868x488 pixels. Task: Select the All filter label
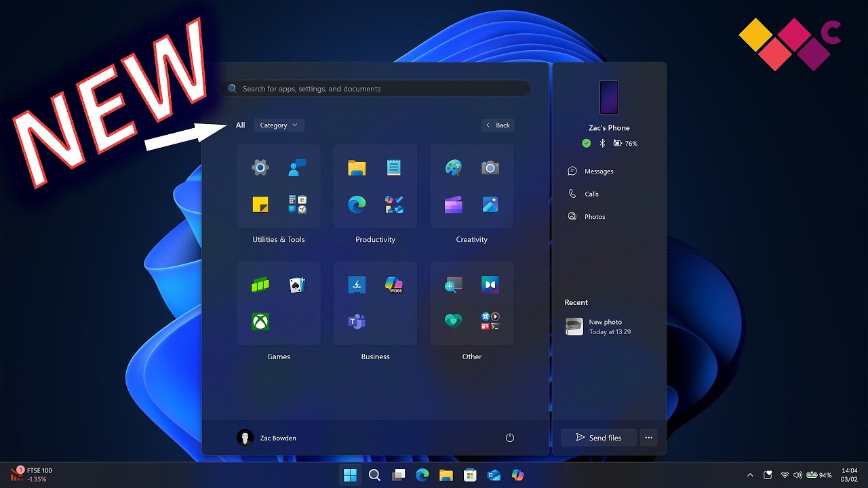click(x=240, y=125)
